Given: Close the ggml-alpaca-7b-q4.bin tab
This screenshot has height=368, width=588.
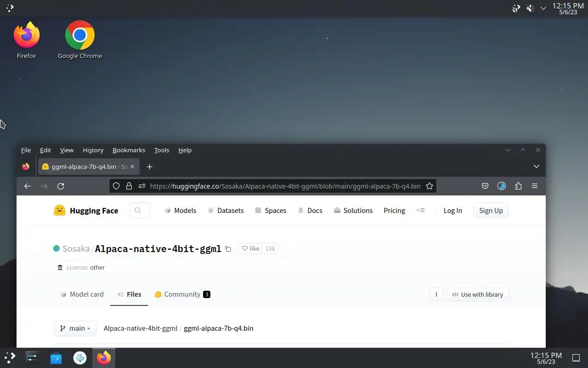Looking at the screenshot, I should (x=132, y=167).
